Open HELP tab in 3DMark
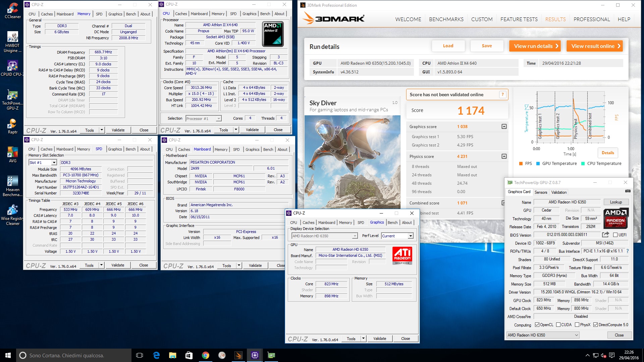Screen dimensions: 644x362 tap(624, 19)
